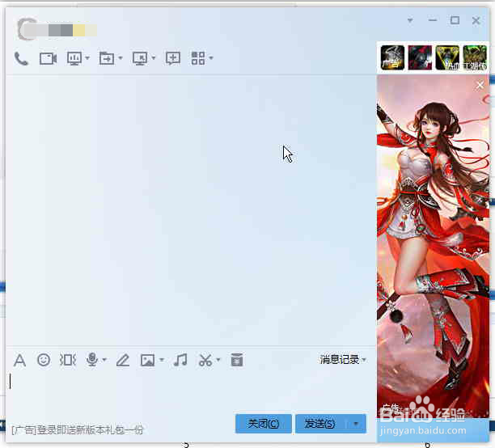Viewport: 495px width, 448px height.
Task: Open the 登录即送新版本礼包一份 ad link
Action: coord(78,430)
